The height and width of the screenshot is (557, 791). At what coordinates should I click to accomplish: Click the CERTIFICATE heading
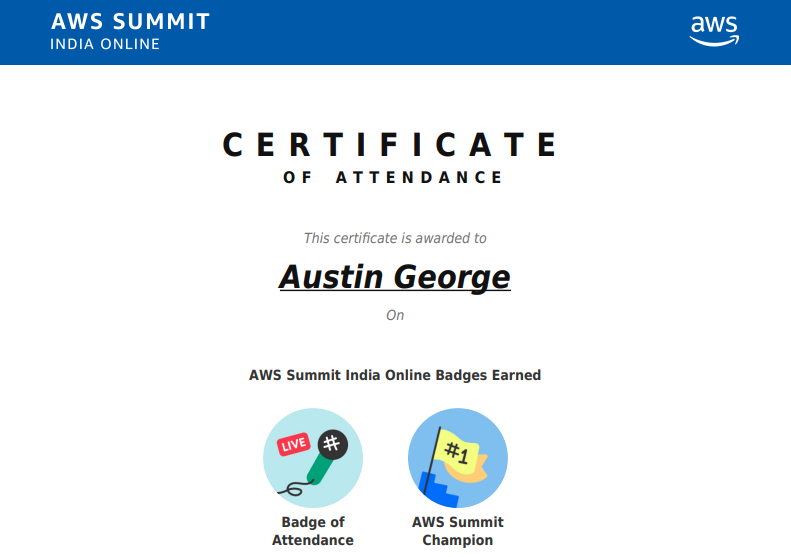[x=390, y=145]
